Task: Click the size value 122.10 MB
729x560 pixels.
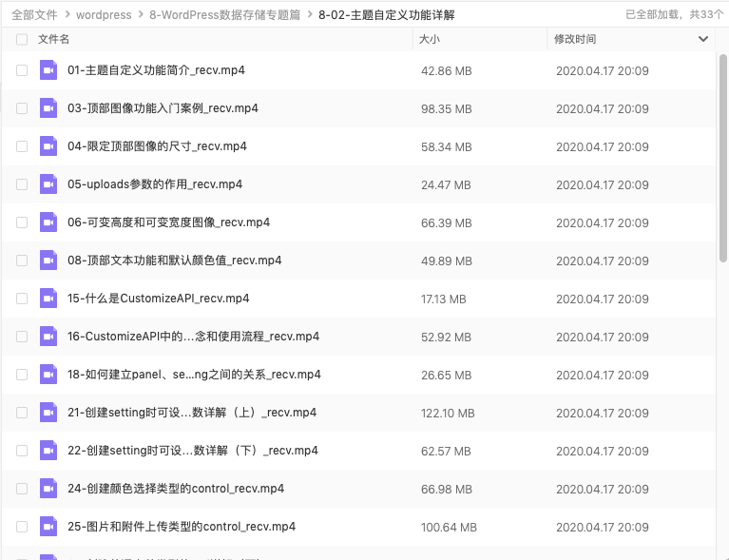Action: pos(448,414)
